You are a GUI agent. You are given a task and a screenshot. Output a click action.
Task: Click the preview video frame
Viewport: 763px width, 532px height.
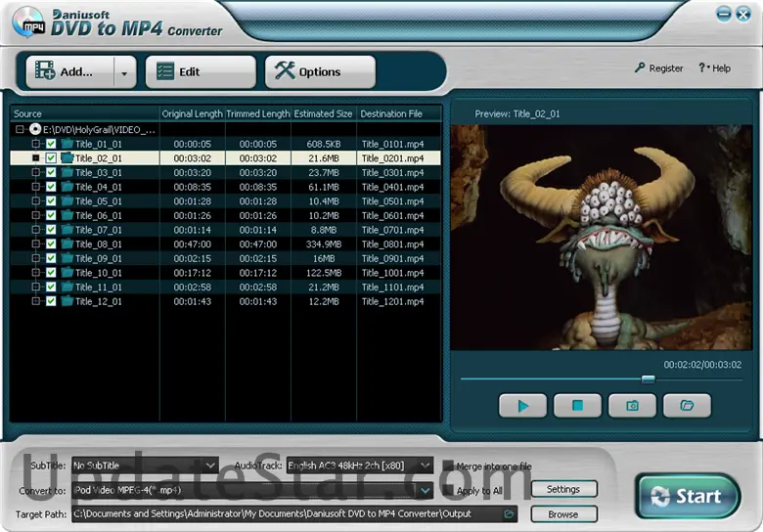602,238
